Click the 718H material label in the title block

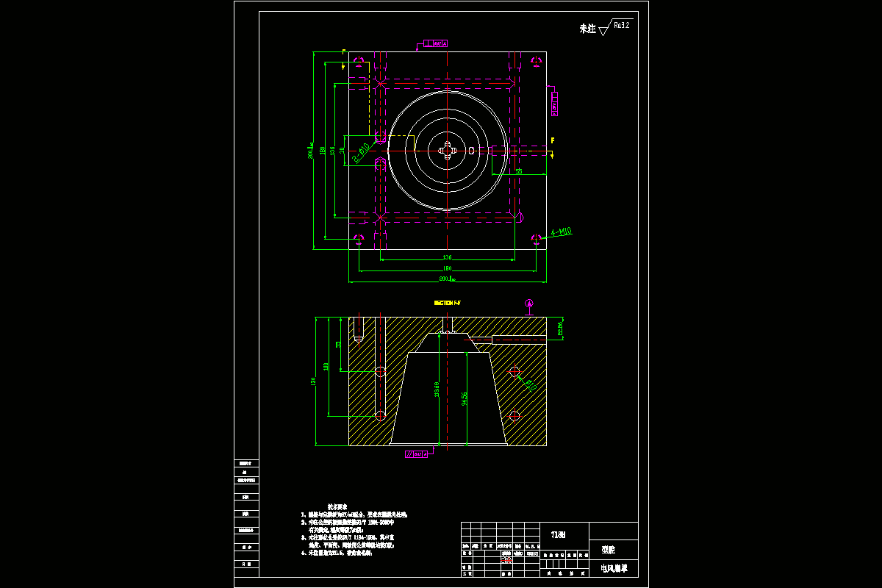[x=559, y=534]
